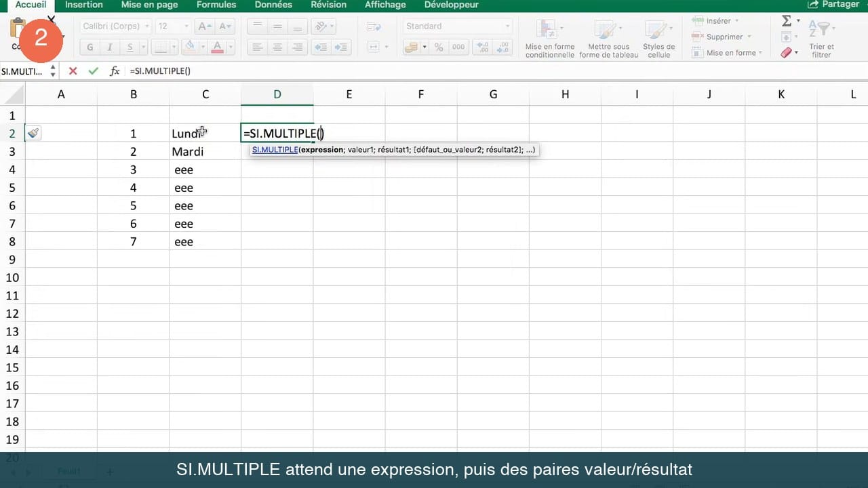Screen dimensions: 868x488
Task: Click SI.MULTIPLE link in formula tooltip
Action: point(275,150)
